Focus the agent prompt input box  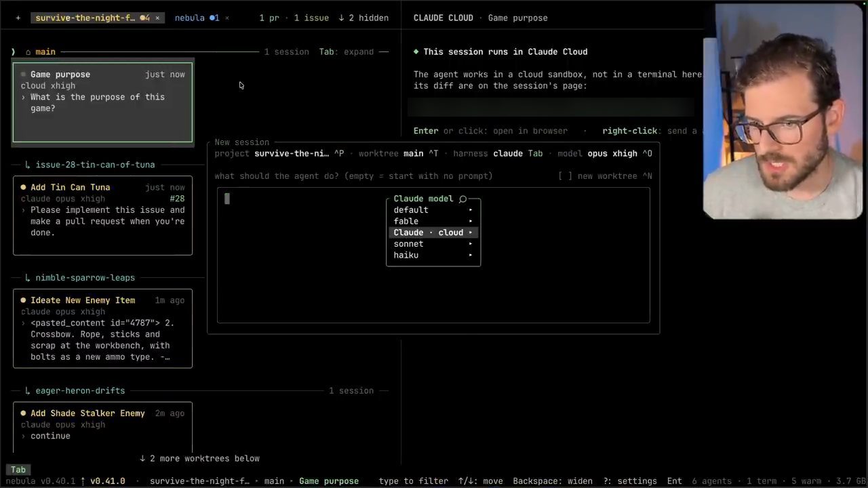pyautogui.click(x=433, y=255)
